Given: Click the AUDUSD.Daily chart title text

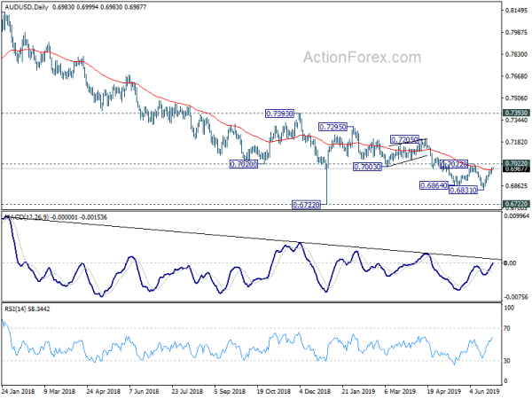Looking at the screenshot, I should [27, 7].
